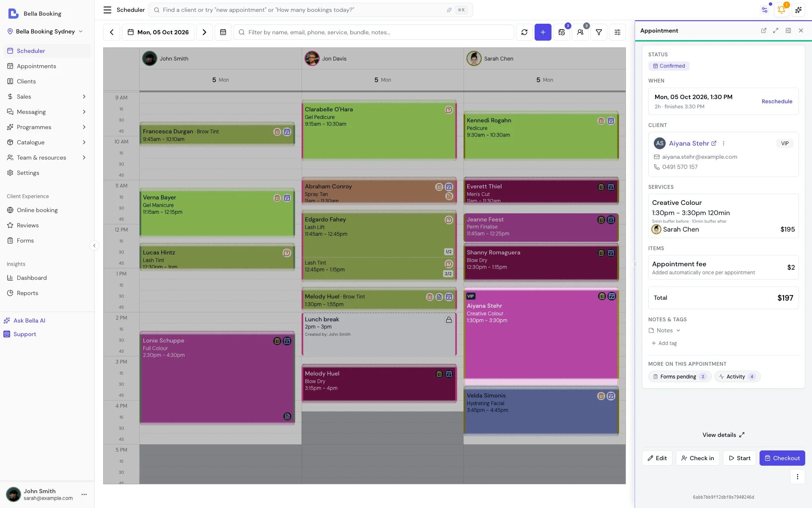Click the AI sparkle icon in top right
812x508 pixels.
coord(798,10)
